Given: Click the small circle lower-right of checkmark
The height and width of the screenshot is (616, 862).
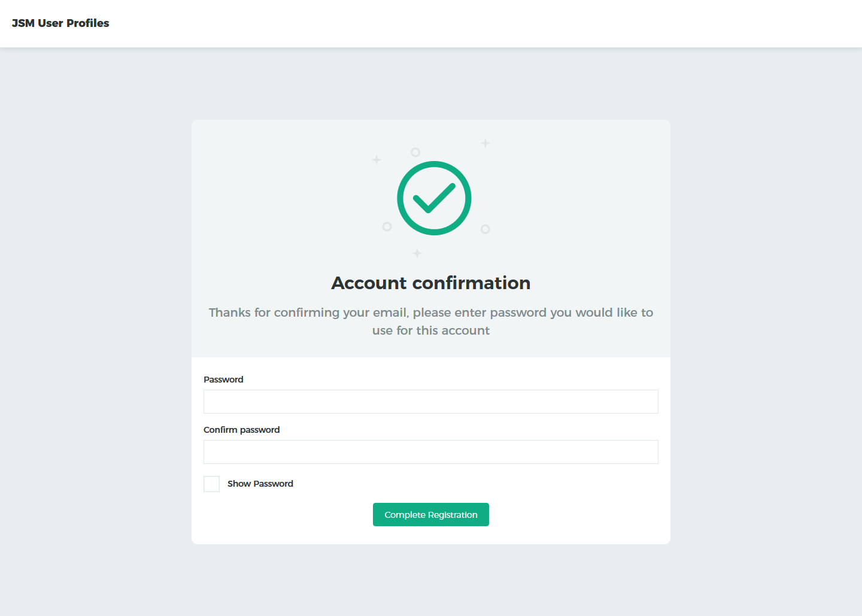Looking at the screenshot, I should click(x=485, y=229).
